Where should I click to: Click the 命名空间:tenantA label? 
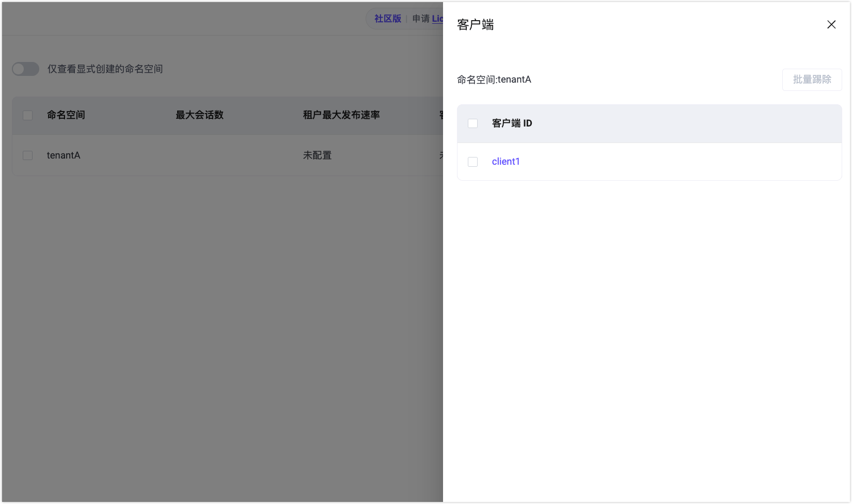click(x=493, y=80)
